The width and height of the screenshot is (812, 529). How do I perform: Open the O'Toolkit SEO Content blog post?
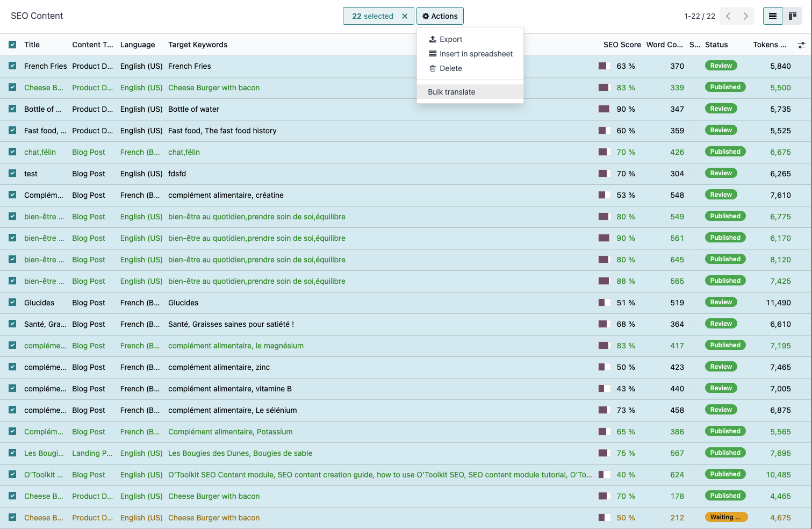(x=44, y=475)
